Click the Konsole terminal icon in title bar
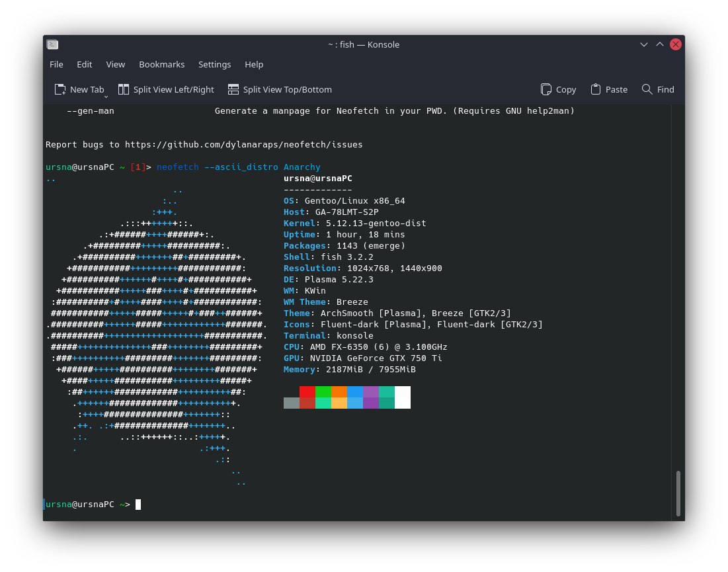The height and width of the screenshot is (572, 728). pyautogui.click(x=52, y=44)
